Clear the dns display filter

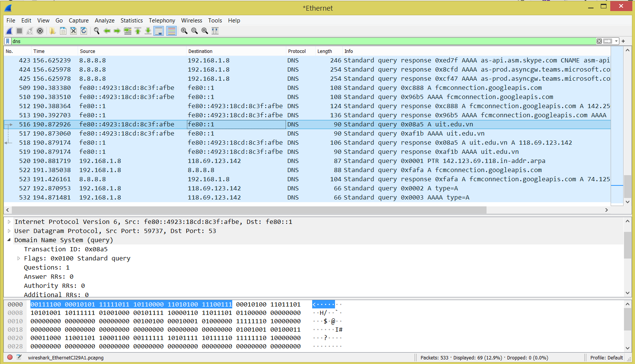599,41
